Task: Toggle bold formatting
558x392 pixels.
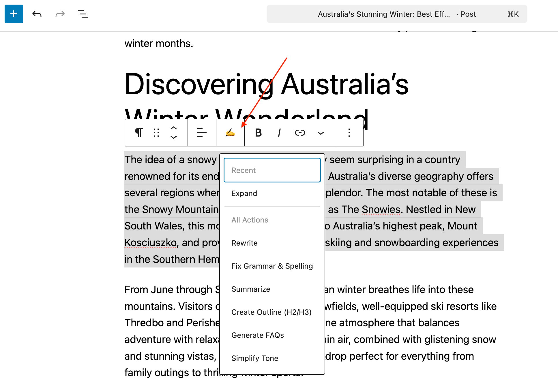Action: (258, 133)
